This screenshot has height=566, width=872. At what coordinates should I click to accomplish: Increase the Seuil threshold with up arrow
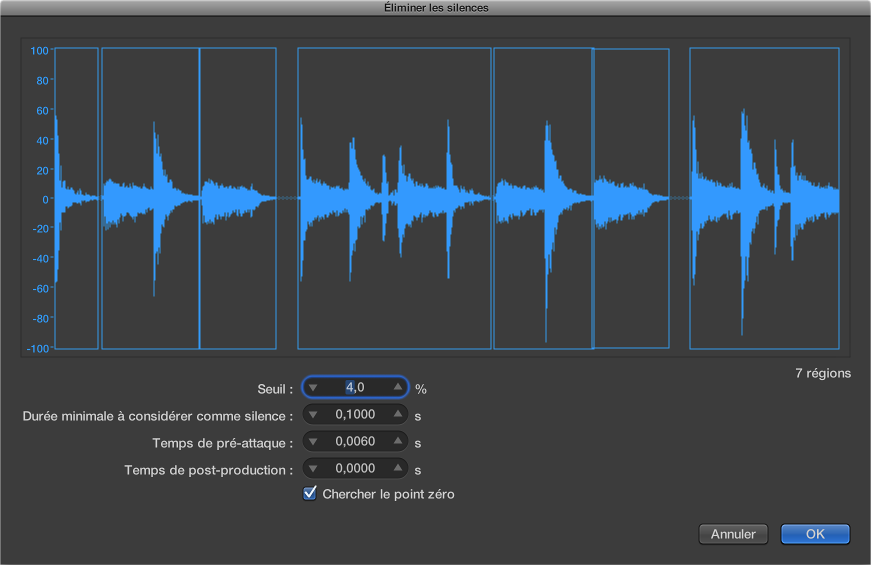click(398, 388)
